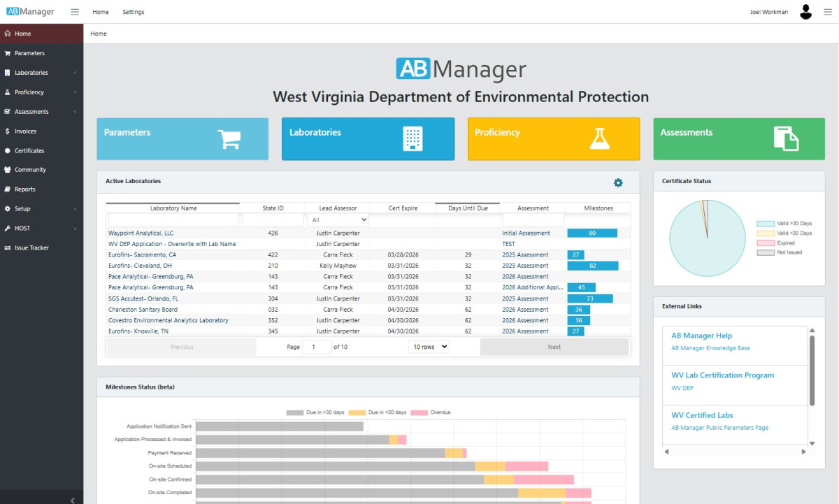
Task: Click the Laboratory Name filter input field
Action: coord(173,220)
